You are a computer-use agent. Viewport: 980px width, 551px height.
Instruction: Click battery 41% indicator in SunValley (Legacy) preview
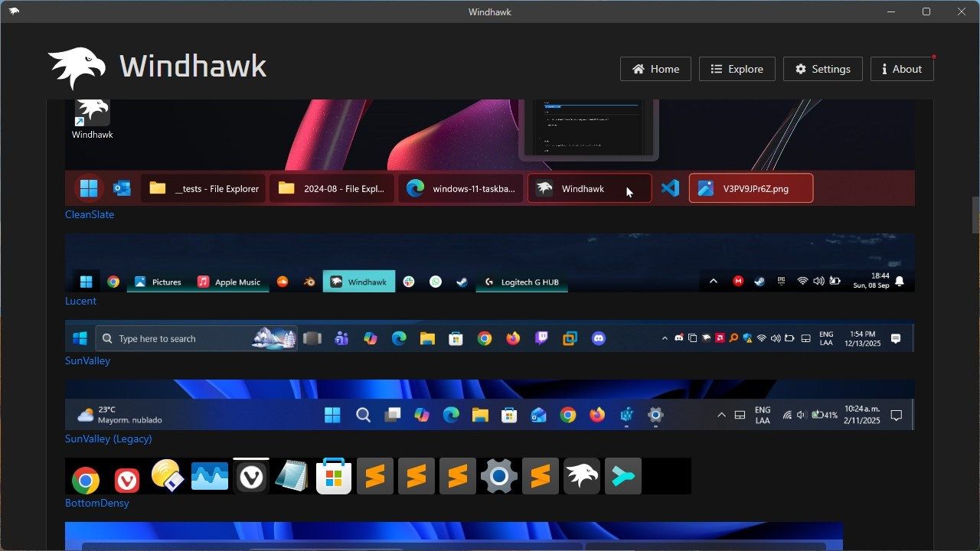(x=825, y=415)
